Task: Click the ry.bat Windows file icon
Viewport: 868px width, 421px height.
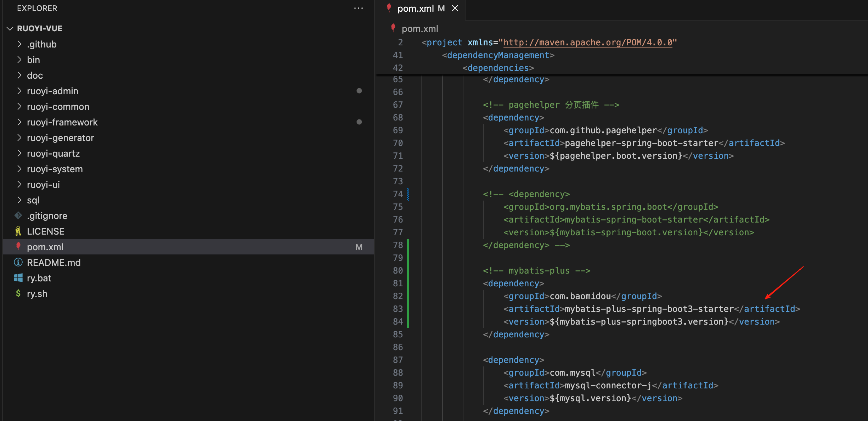Action: [x=18, y=278]
